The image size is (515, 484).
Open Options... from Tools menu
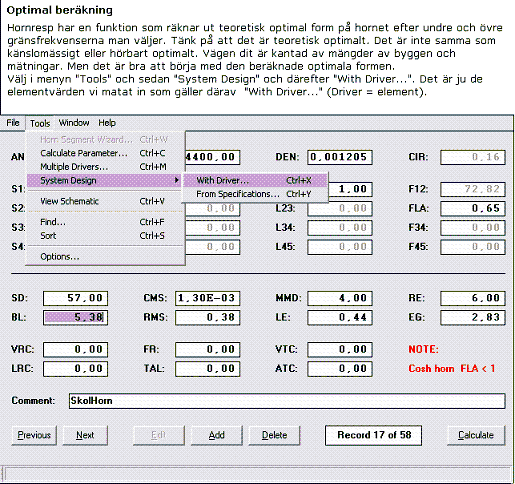tap(105, 257)
